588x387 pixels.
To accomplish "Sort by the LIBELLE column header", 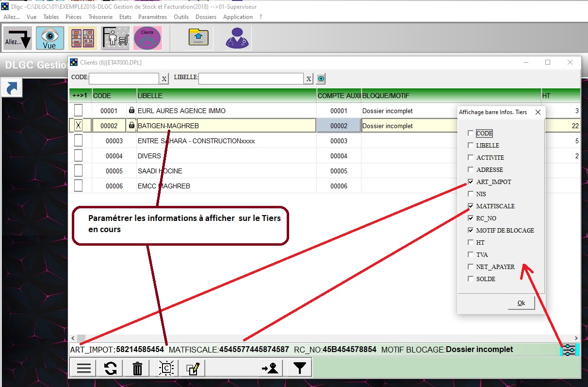I will coord(227,96).
